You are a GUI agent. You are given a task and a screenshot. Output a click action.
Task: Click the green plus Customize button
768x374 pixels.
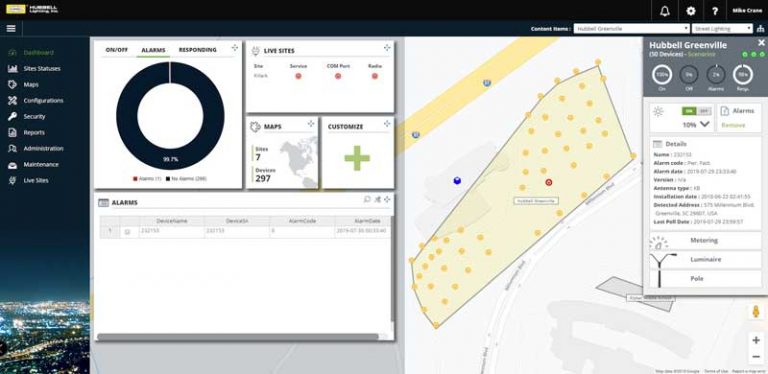coord(357,158)
